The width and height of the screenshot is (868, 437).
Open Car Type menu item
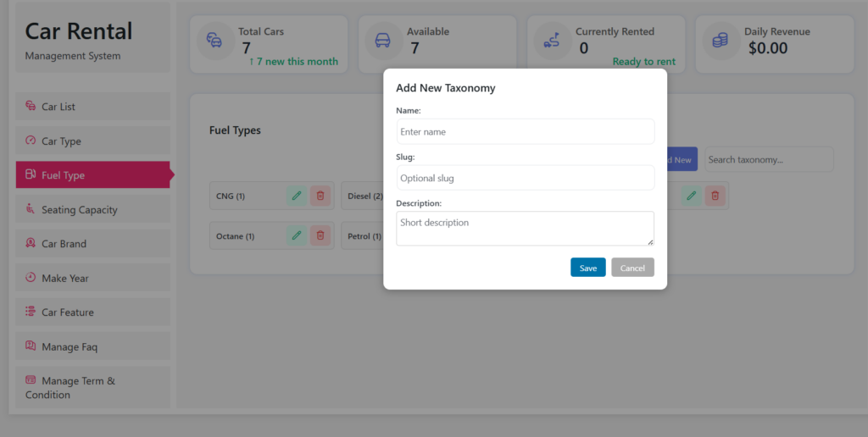(93, 141)
